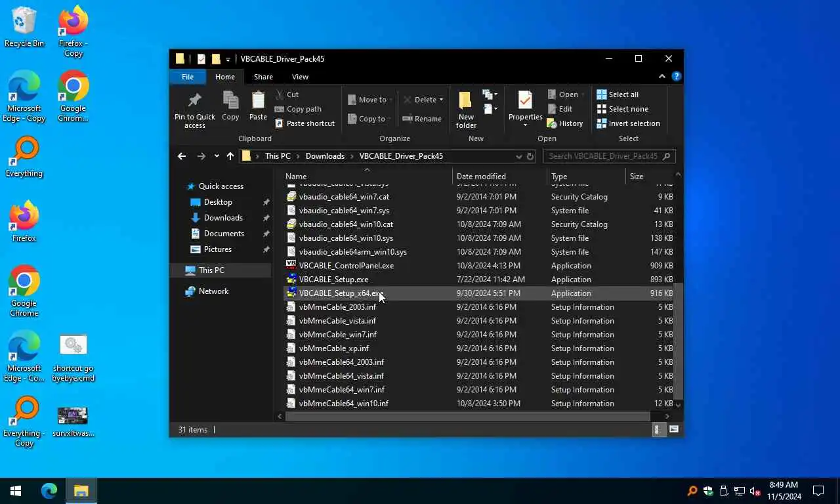
Task: Switch to large icons view button
Action: click(674, 430)
